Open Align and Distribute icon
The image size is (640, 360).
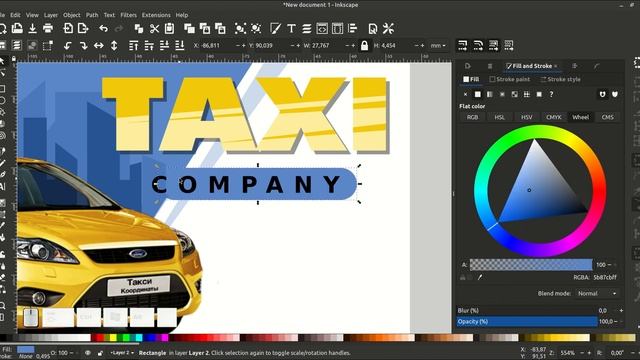(353, 28)
